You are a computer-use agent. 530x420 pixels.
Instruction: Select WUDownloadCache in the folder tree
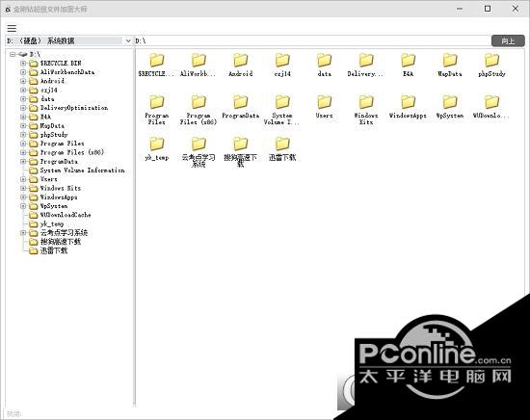66,215
